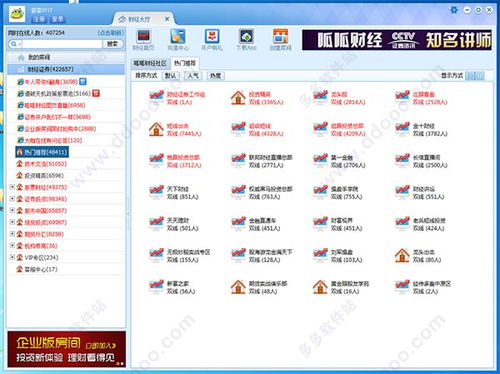
Task: Open the search type dropdown arrow
Action: pyautogui.click(x=19, y=44)
